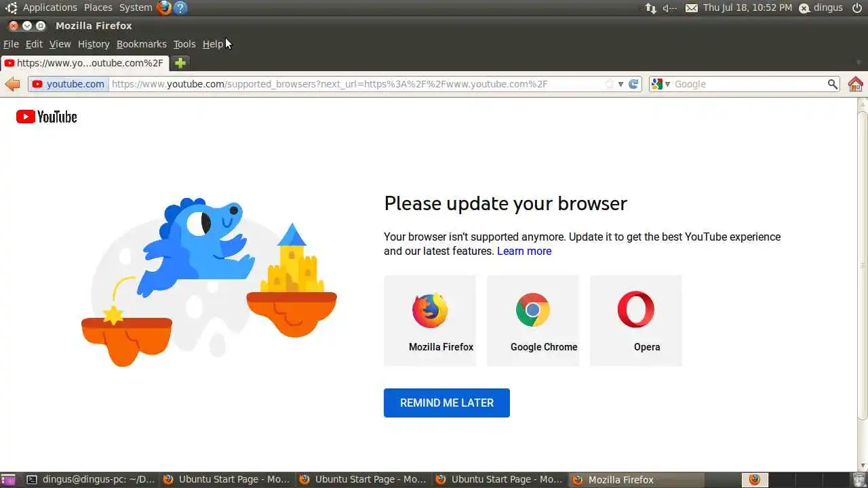
Task: Click the search magnifier icon in search box
Action: pyautogui.click(x=832, y=84)
